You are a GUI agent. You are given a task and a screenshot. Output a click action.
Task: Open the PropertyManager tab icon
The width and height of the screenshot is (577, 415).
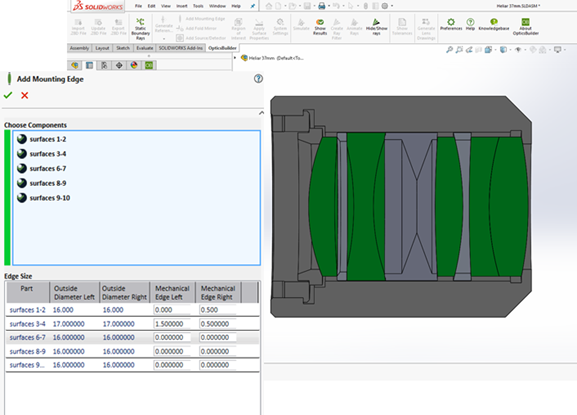[89, 65]
